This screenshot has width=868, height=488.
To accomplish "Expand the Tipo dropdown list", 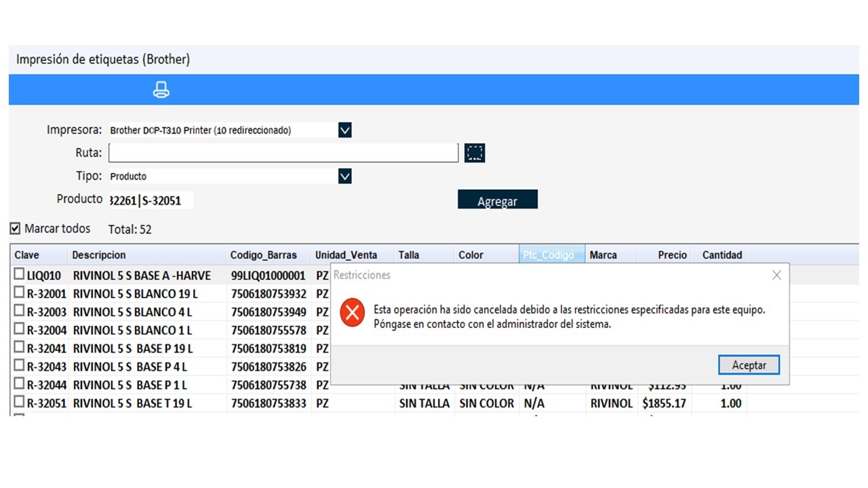I will pos(344,176).
